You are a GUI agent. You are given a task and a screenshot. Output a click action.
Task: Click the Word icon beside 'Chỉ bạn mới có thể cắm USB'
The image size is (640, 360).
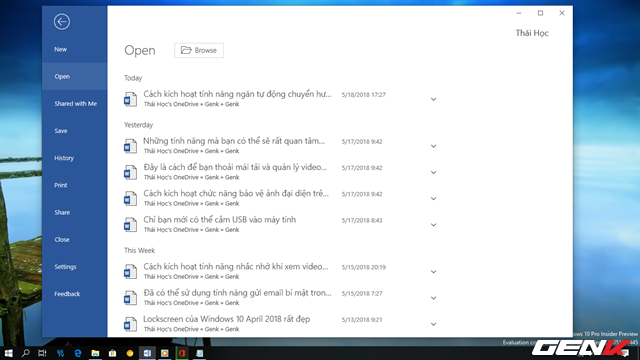130,224
